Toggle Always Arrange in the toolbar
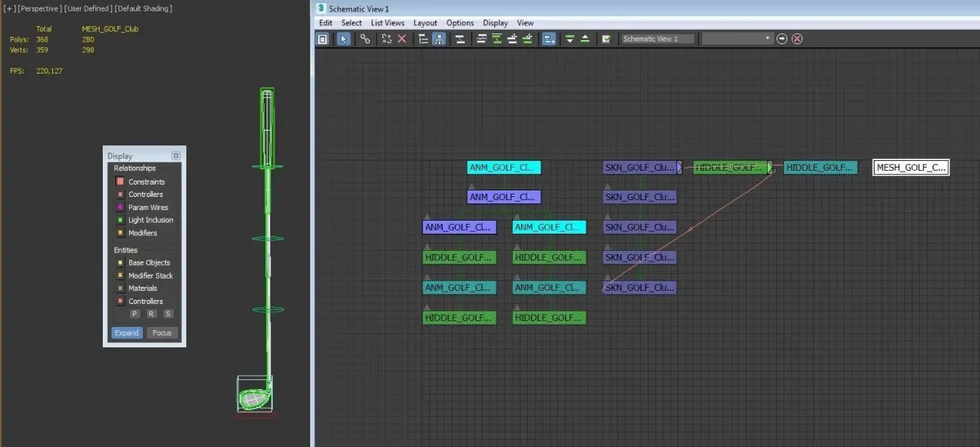 click(x=461, y=38)
